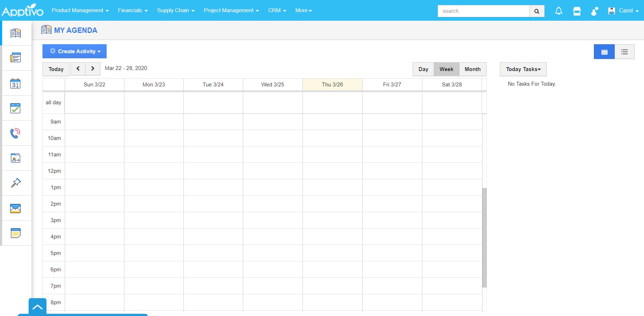
Task: Go to the next week arrow
Action: (x=93, y=69)
